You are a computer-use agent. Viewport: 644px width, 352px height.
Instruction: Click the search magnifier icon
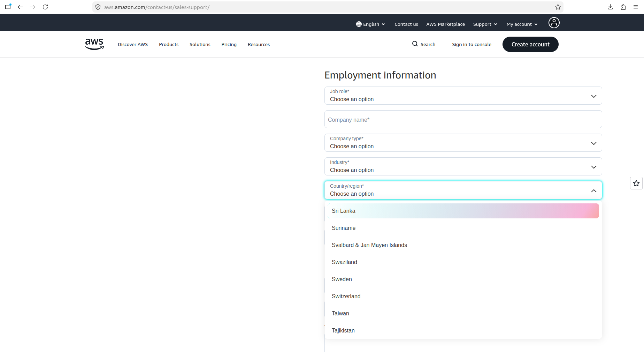click(415, 44)
